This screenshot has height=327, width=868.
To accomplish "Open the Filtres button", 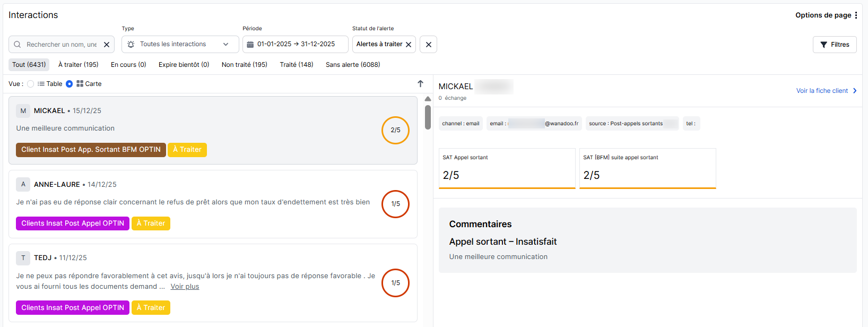I will [x=835, y=45].
